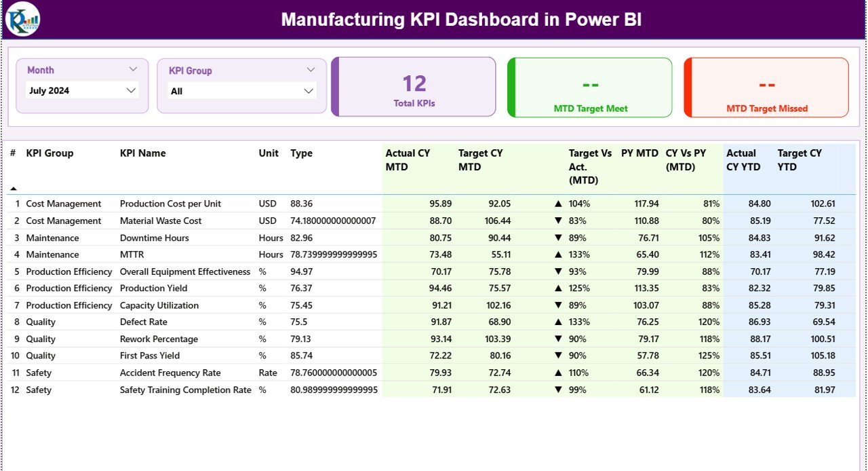Click the Cost Management cell in row 1
This screenshot has height=471, width=868.
64,203
